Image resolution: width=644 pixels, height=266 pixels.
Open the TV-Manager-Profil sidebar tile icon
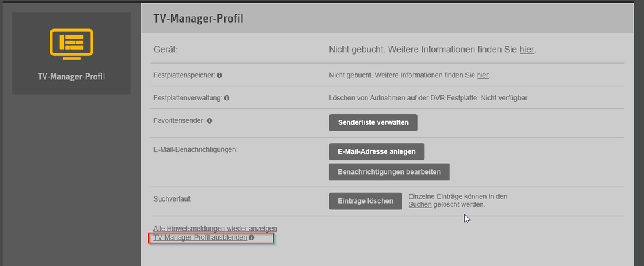[72, 44]
